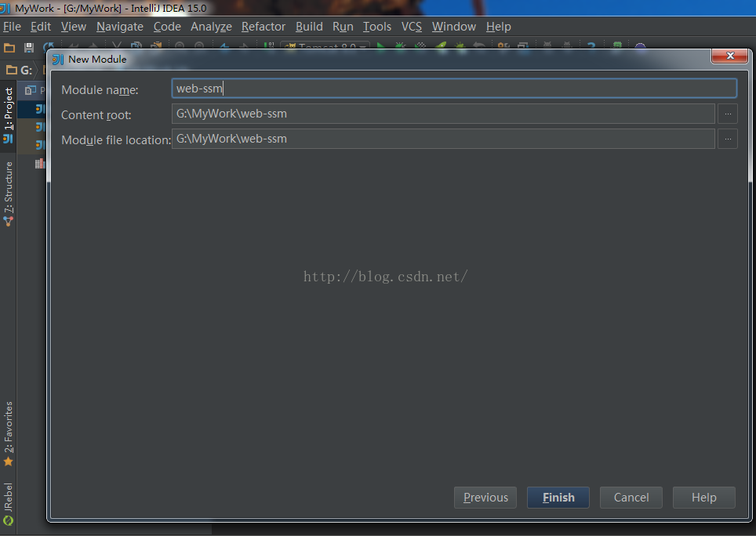
Task: Click the Open folder icon in toolbar
Action: point(9,48)
